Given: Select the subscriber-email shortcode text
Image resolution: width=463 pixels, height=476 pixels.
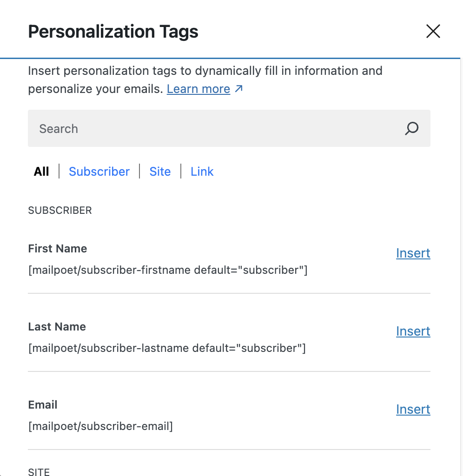Looking at the screenshot, I should tap(100, 426).
